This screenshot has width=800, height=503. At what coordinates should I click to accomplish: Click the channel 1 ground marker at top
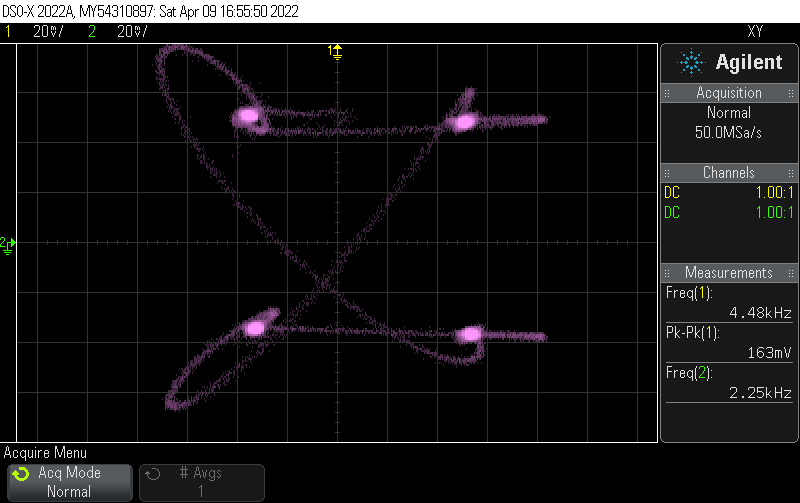tap(335, 52)
